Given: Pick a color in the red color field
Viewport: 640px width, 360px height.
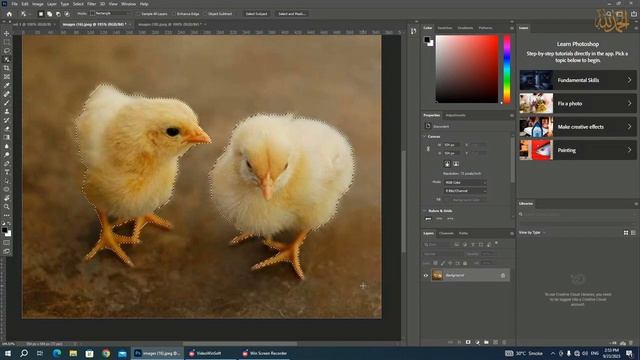Looking at the screenshot, I should point(467,69).
